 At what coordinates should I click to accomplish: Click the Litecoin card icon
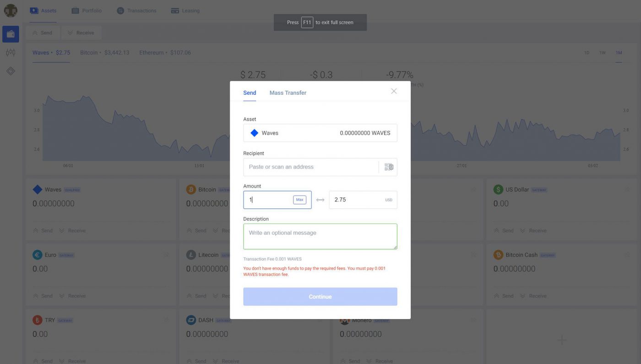click(x=191, y=255)
